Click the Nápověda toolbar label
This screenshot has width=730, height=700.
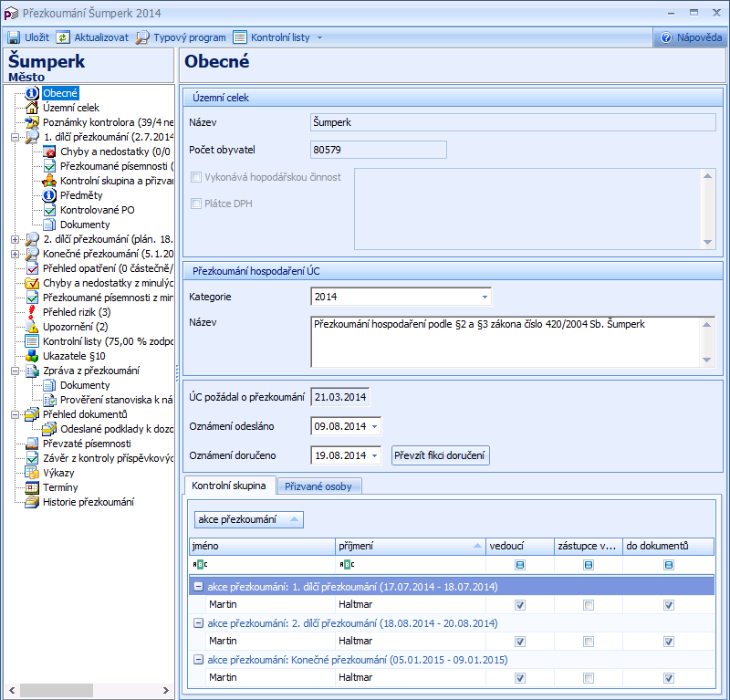(x=699, y=37)
